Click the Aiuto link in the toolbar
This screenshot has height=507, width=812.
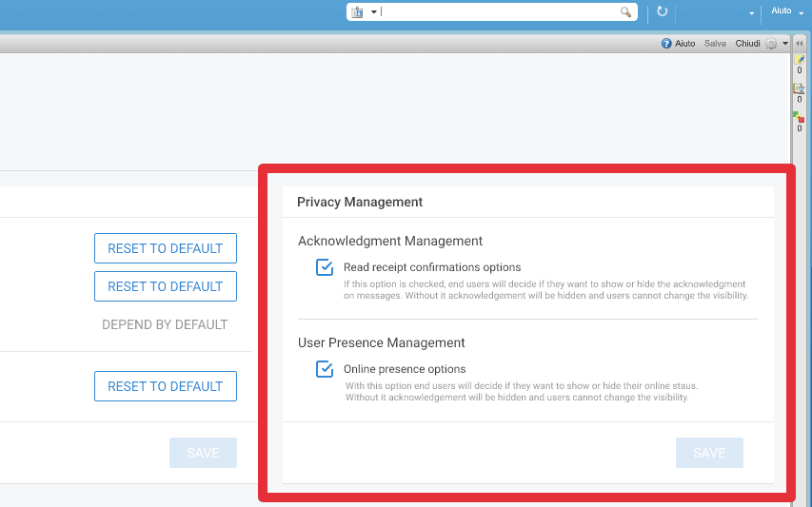pyautogui.click(x=684, y=44)
